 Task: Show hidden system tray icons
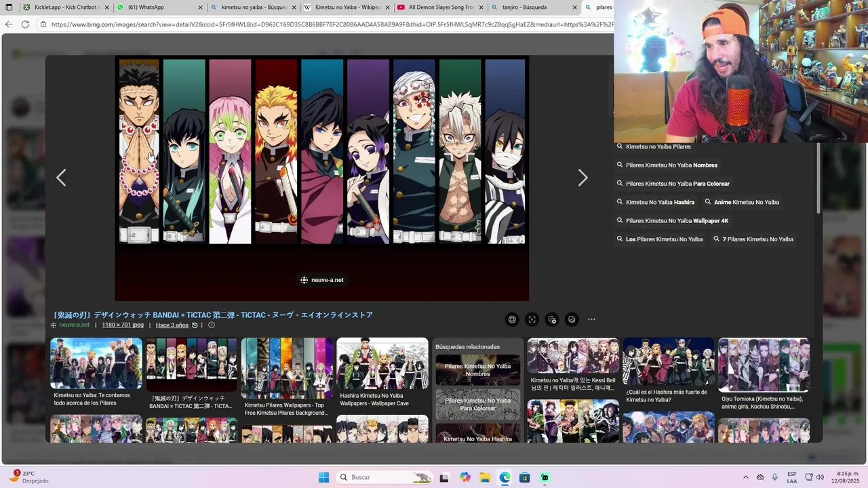745,477
